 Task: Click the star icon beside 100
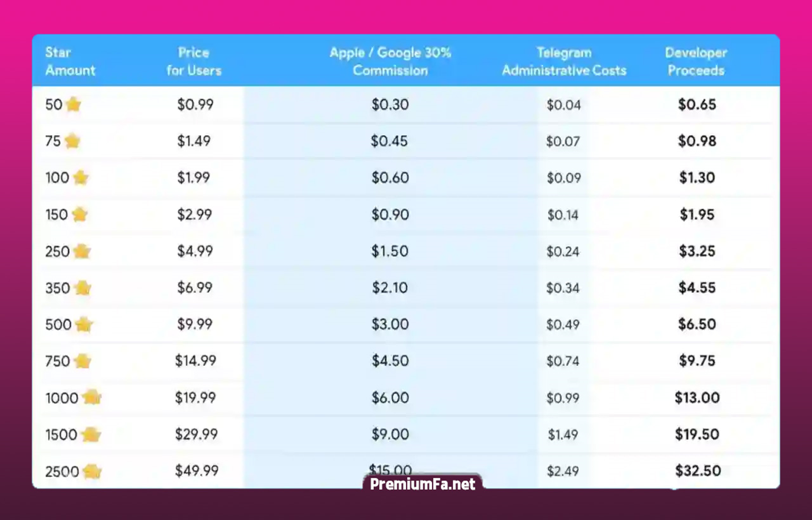point(81,178)
